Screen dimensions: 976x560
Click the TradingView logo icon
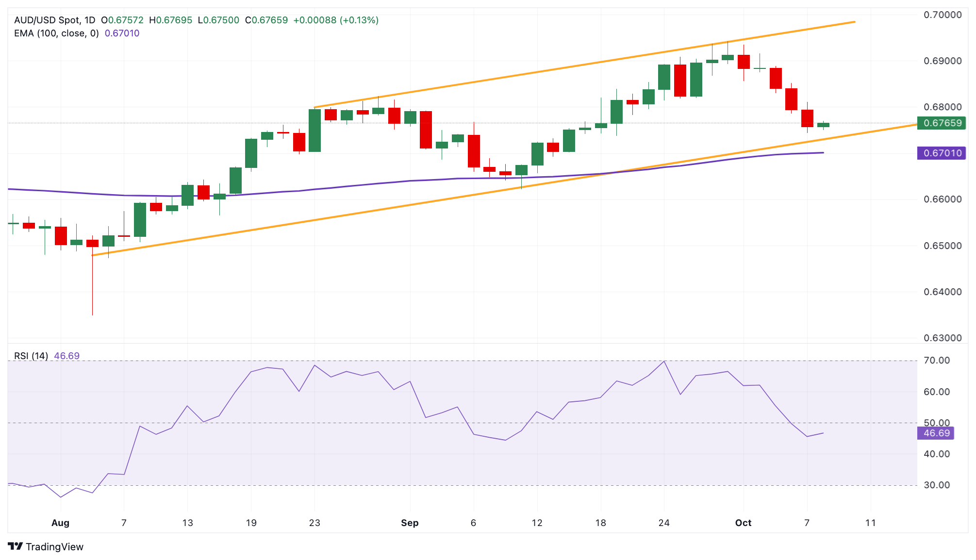tap(16, 546)
